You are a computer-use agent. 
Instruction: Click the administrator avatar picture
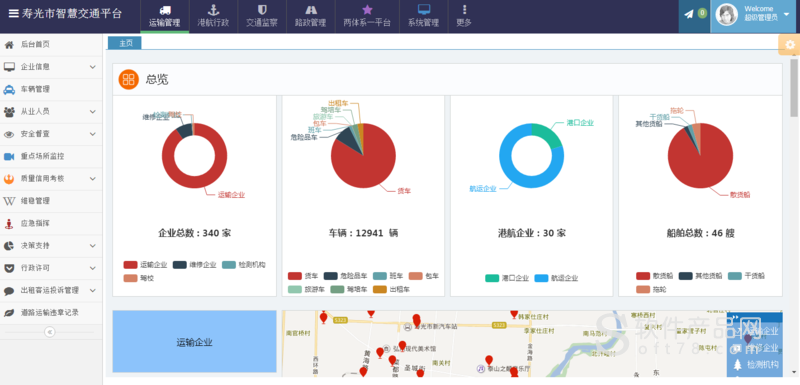[x=727, y=15]
